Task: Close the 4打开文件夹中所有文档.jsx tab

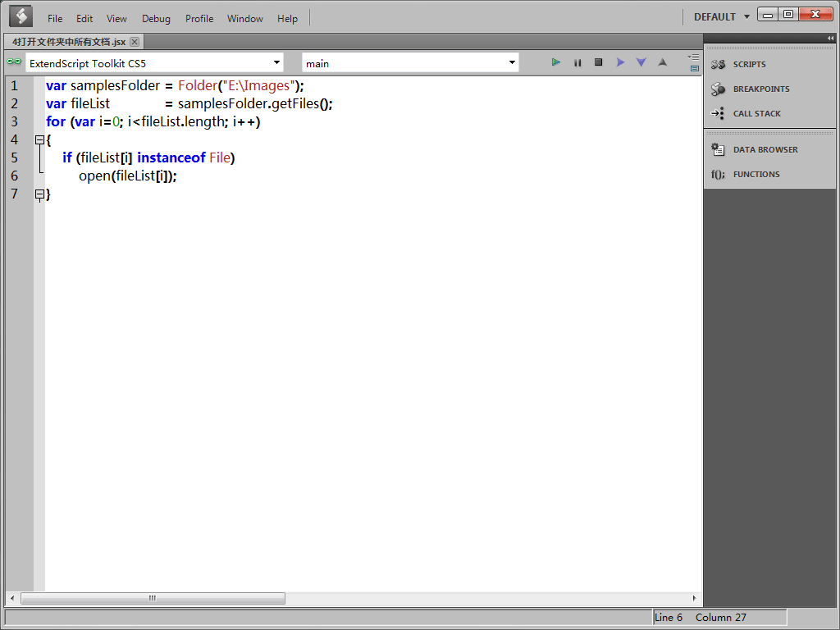Action: tap(135, 42)
